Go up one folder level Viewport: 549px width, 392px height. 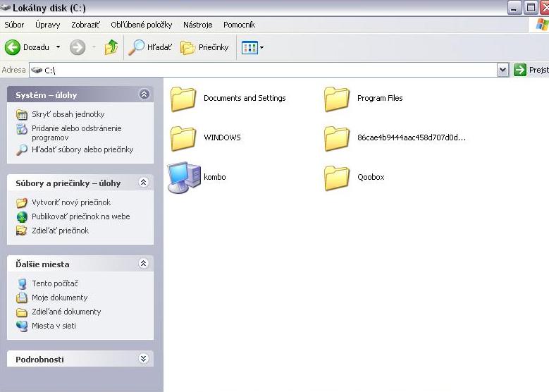pyautogui.click(x=111, y=47)
